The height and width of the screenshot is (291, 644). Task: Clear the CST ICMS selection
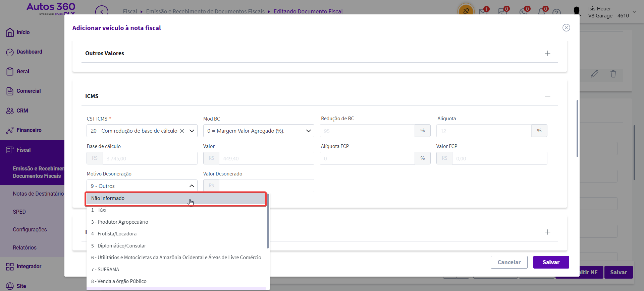click(182, 131)
